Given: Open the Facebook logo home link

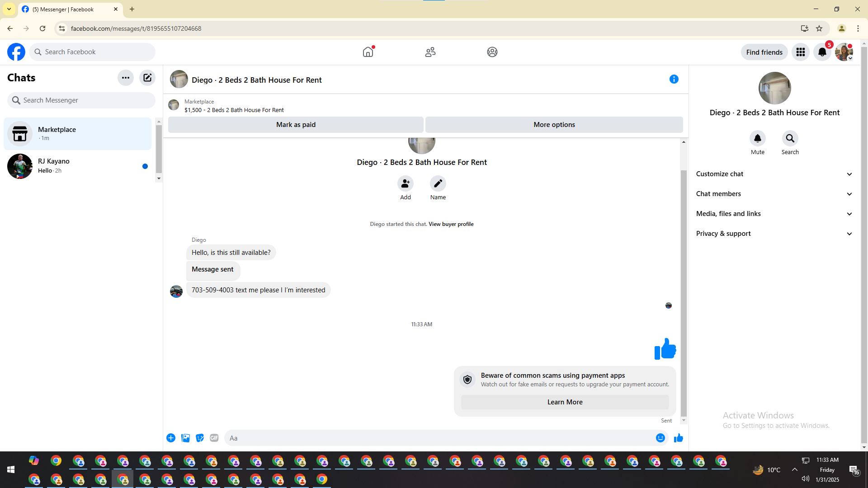Looking at the screenshot, I should [x=16, y=52].
